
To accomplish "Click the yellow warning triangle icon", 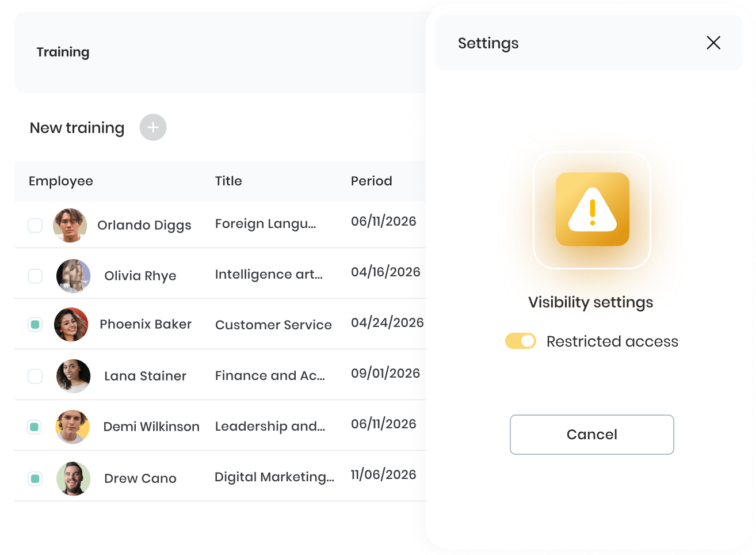I will 593,210.
